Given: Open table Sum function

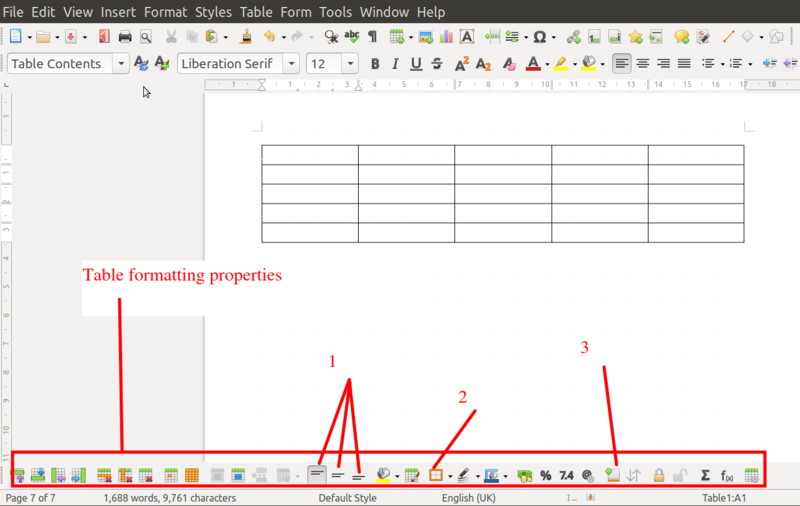Looking at the screenshot, I should [705, 475].
